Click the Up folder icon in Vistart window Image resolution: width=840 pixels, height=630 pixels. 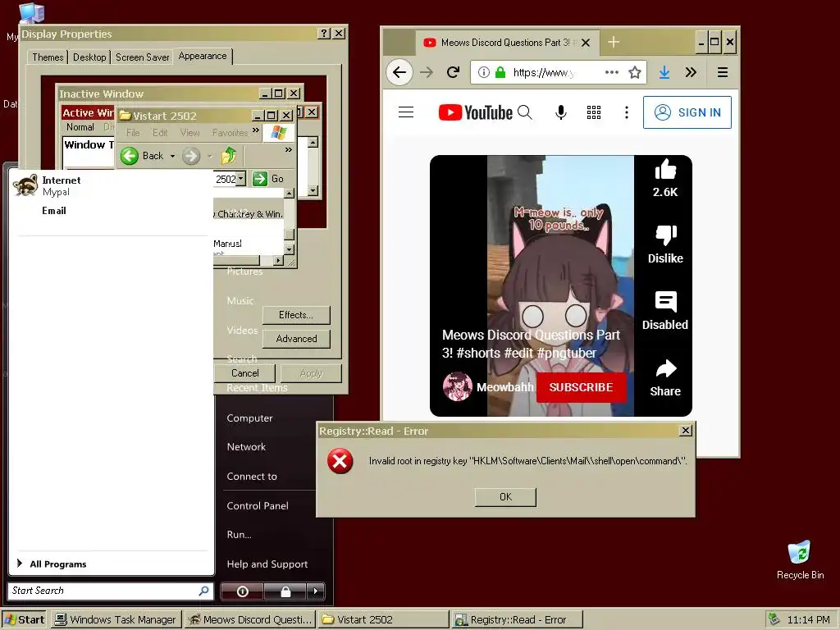click(x=229, y=156)
